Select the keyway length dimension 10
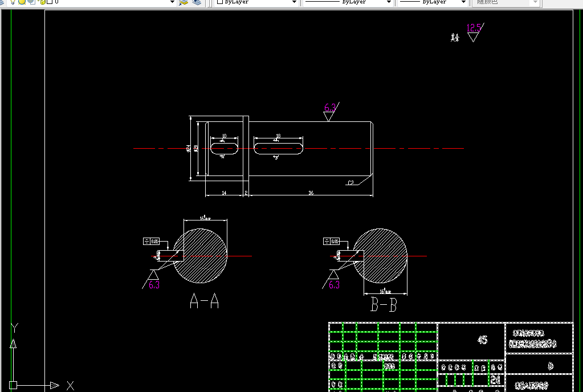 coord(224,136)
